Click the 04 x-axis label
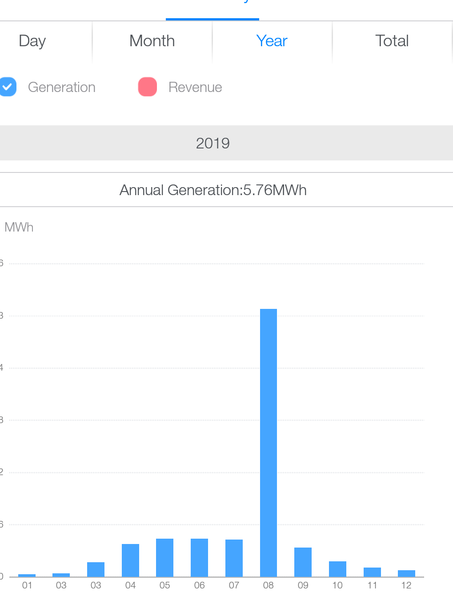453x600 pixels. tap(130, 585)
